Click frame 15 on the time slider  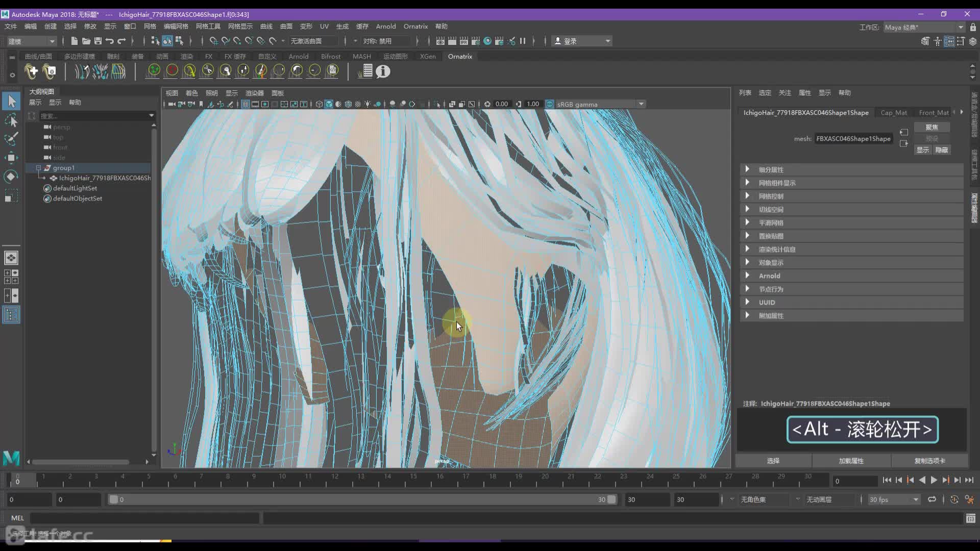(412, 480)
